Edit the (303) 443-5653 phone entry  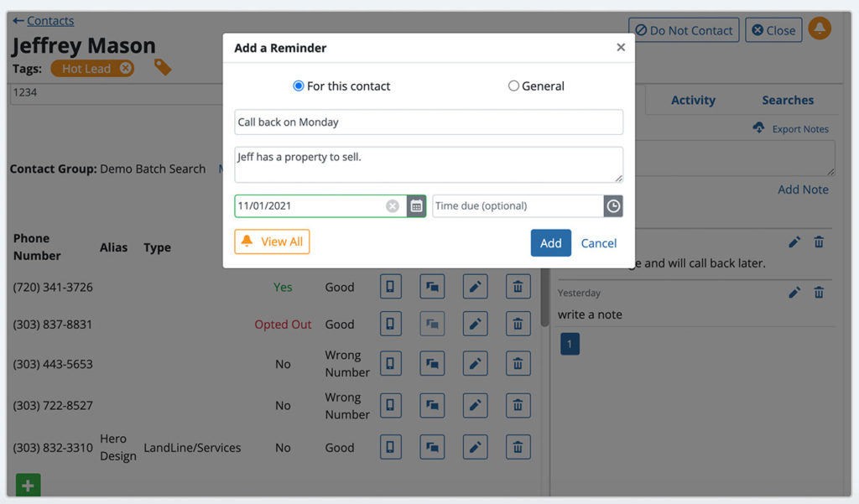tap(475, 364)
